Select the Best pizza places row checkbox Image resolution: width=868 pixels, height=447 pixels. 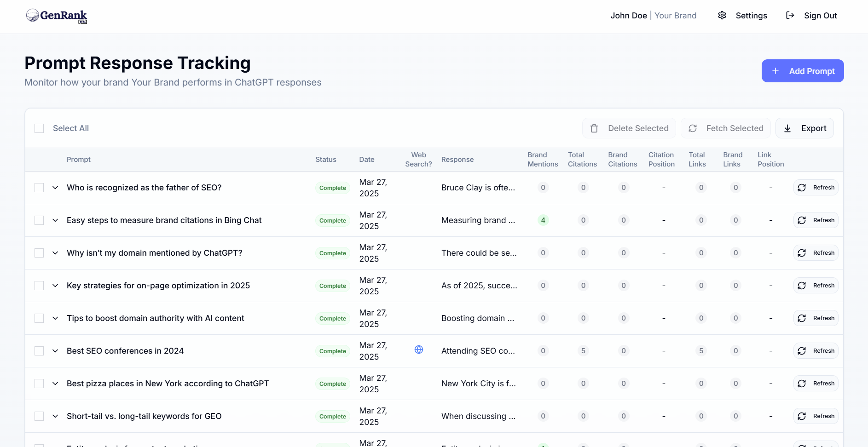pos(39,384)
